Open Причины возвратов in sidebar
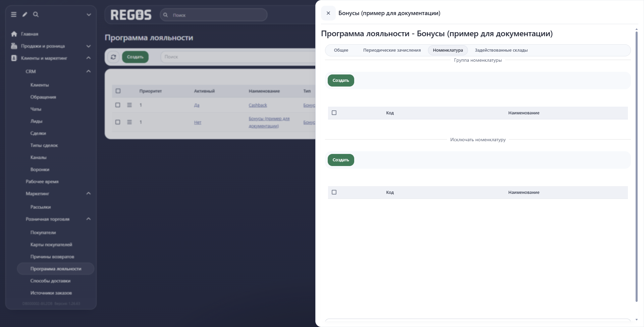Image resolution: width=644 pixels, height=327 pixels. point(52,257)
